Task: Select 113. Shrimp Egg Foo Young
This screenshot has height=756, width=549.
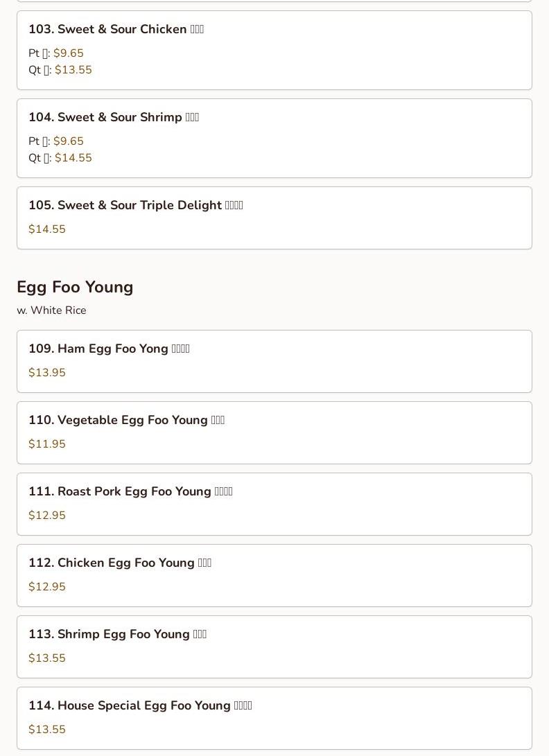Action: pos(117,634)
